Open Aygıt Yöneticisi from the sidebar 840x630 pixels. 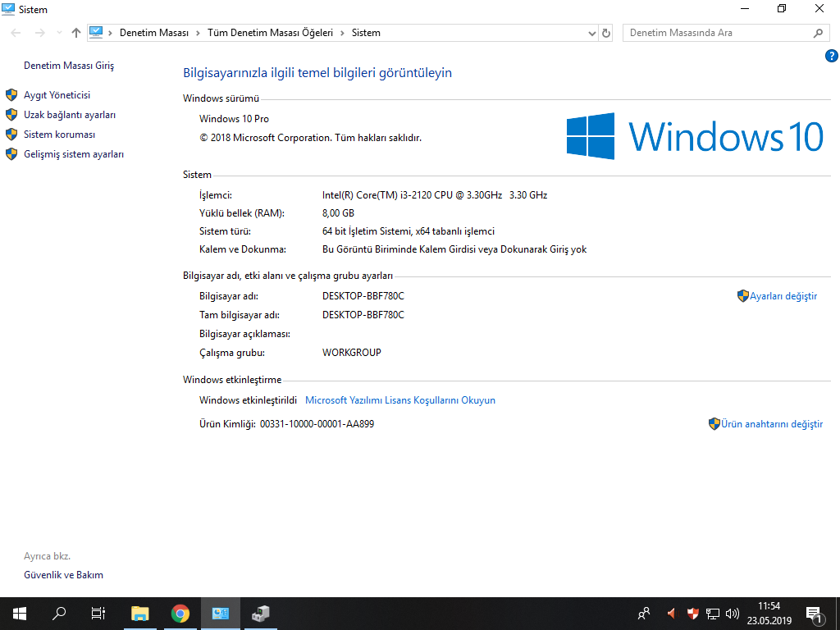click(x=57, y=95)
